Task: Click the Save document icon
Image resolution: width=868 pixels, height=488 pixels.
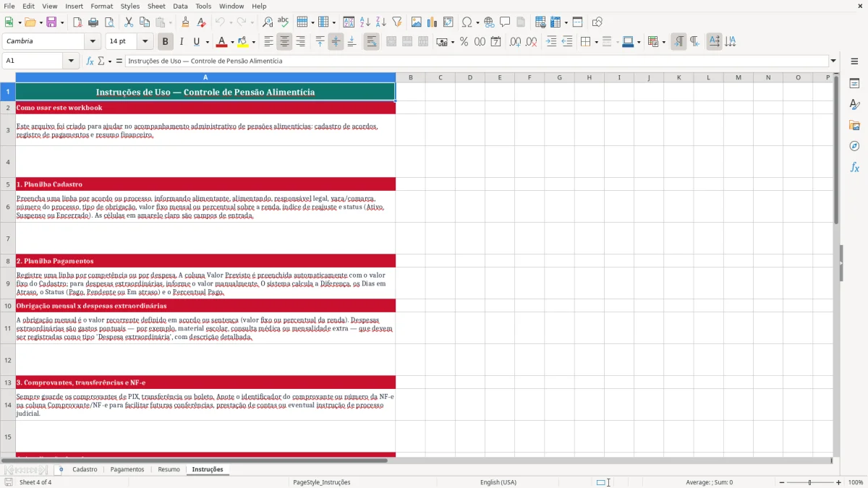Action: [51, 22]
